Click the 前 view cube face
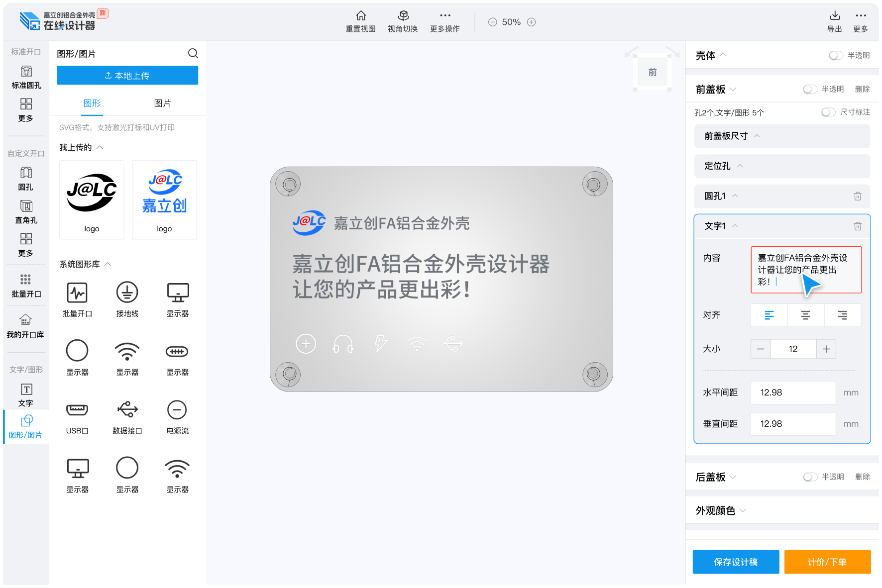 click(x=652, y=72)
